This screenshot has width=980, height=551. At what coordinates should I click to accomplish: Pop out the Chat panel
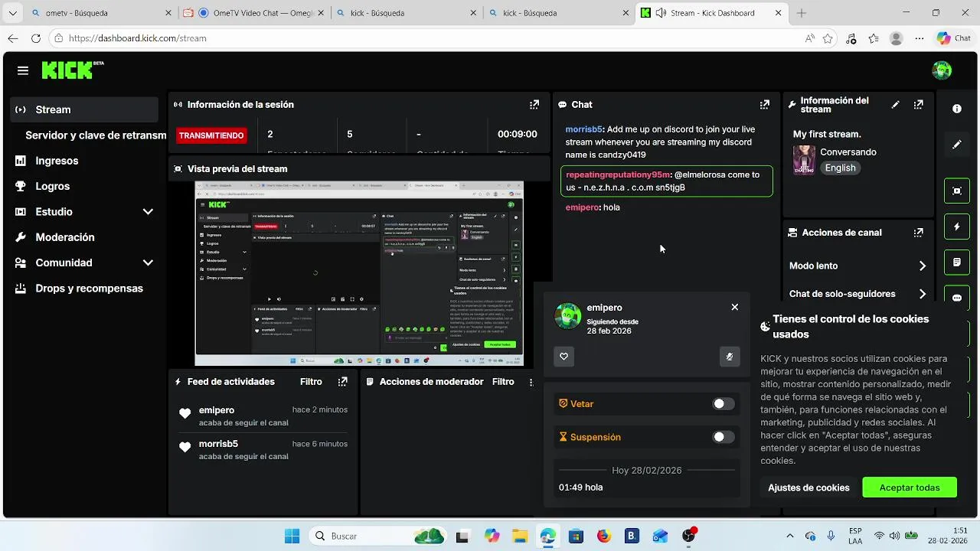tap(764, 105)
